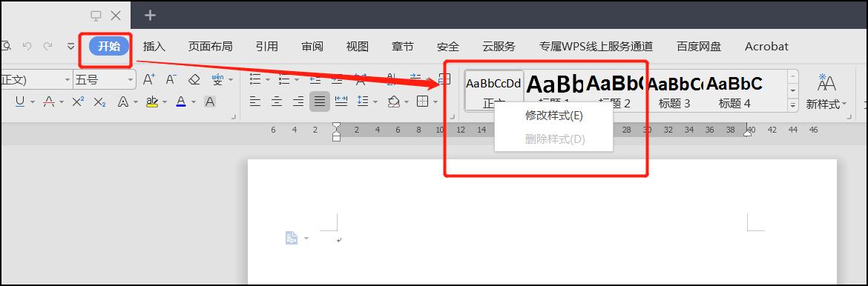Click the line spacing icon

pyautogui.click(x=363, y=102)
